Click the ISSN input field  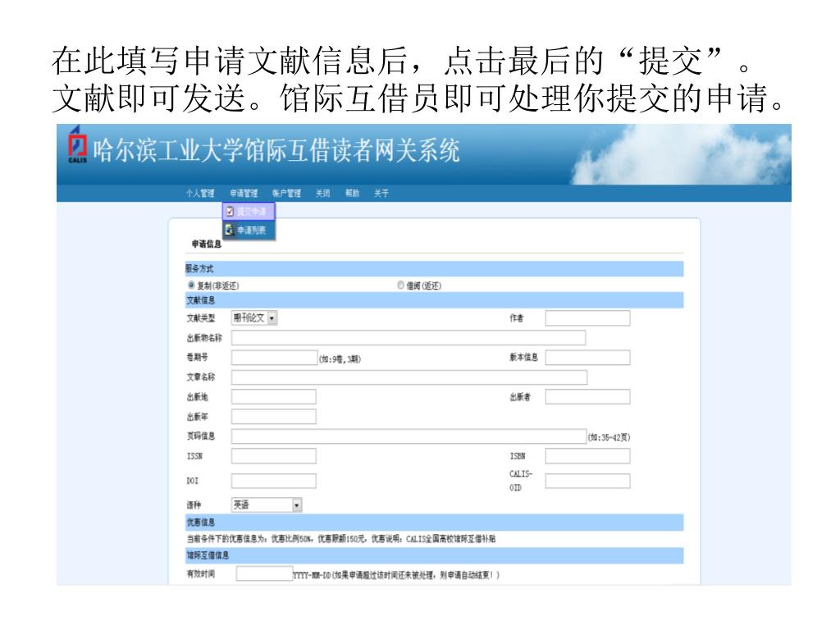274,456
